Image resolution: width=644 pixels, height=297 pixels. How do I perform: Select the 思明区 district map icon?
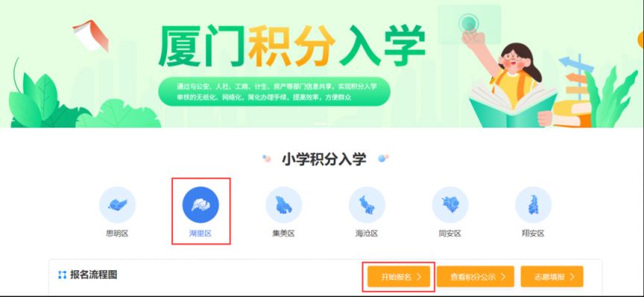[117, 205]
